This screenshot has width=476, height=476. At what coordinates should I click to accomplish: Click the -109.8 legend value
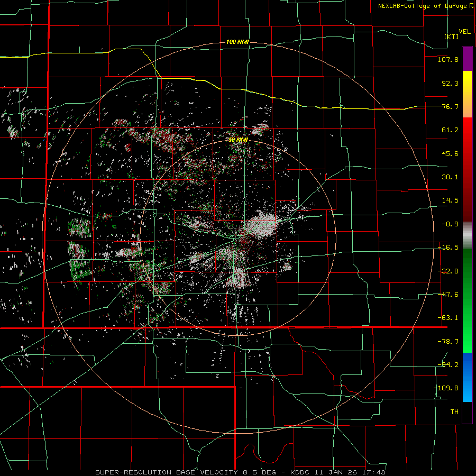click(446, 388)
